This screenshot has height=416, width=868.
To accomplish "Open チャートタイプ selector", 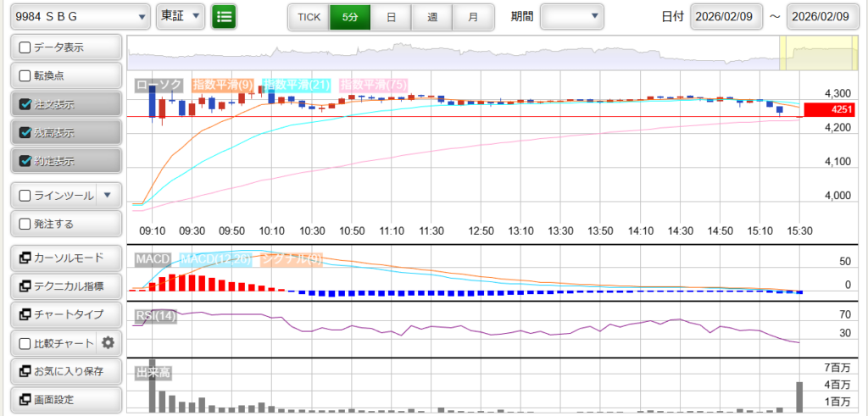I will (65, 314).
